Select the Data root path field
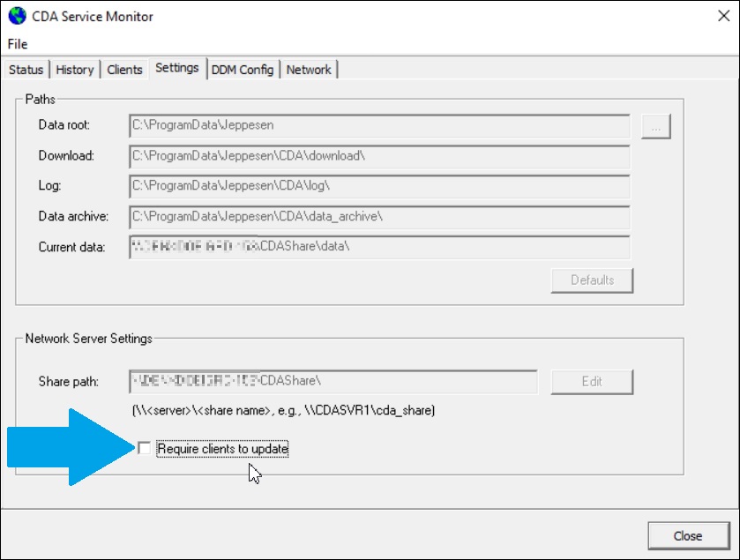The image size is (740, 560). (x=379, y=125)
